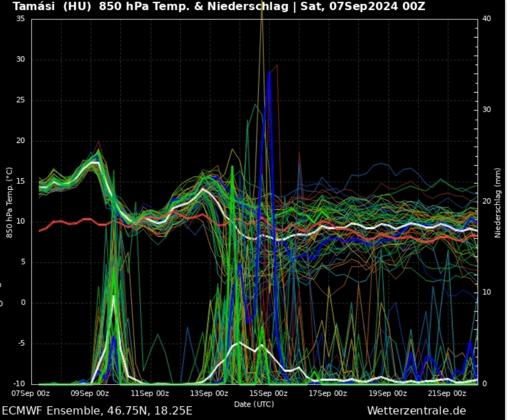The image size is (510, 420).
Task: Click the tall blue precipitation spike peak
Action: pyautogui.click(x=269, y=73)
